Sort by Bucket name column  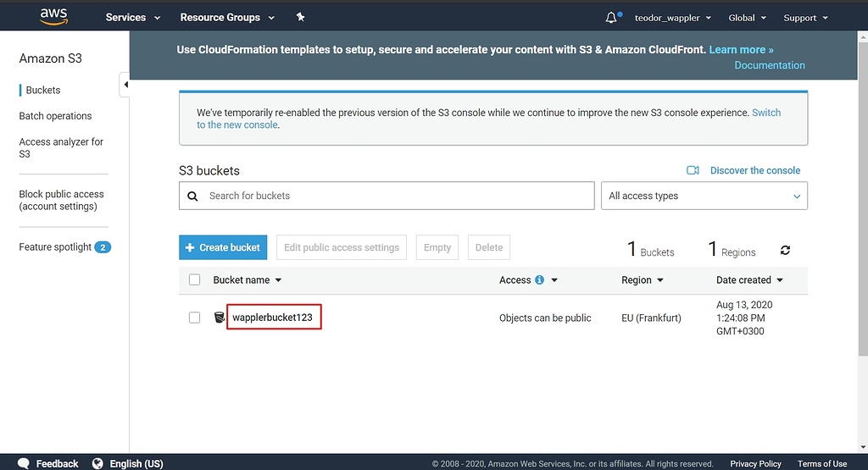tap(248, 279)
